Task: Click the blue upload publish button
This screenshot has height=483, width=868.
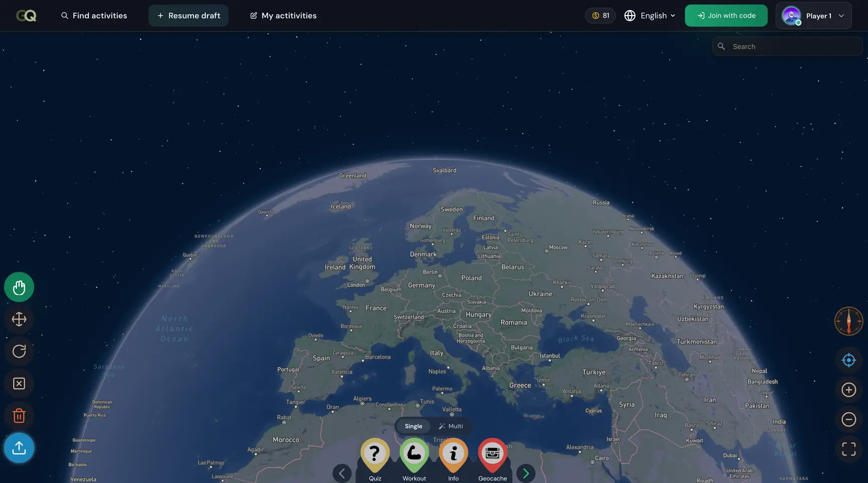Action: tap(19, 448)
